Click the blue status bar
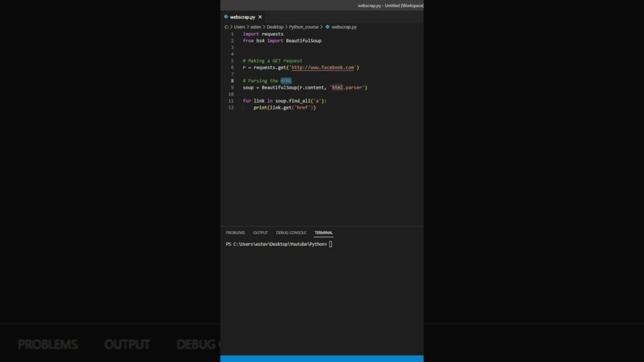Image resolution: width=644 pixels, height=362 pixels. 322,358
